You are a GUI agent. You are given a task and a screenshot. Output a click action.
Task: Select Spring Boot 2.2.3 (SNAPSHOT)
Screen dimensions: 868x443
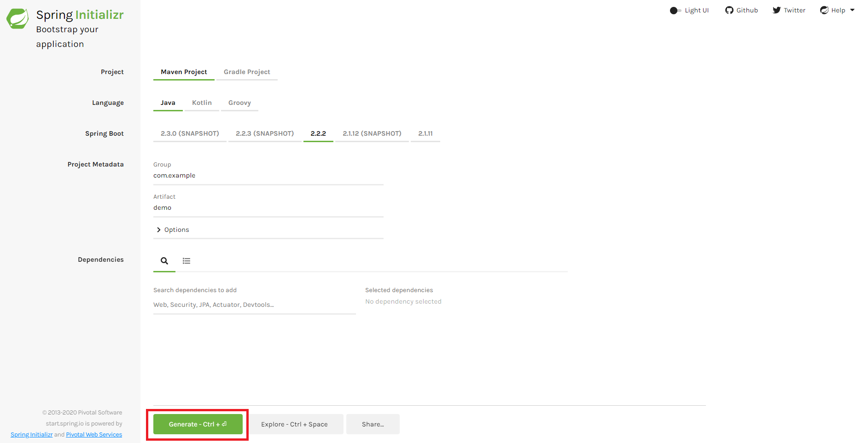tap(265, 134)
